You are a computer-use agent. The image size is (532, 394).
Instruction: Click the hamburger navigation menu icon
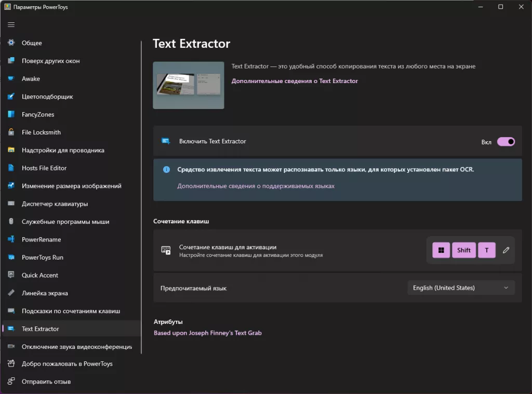[x=11, y=24]
